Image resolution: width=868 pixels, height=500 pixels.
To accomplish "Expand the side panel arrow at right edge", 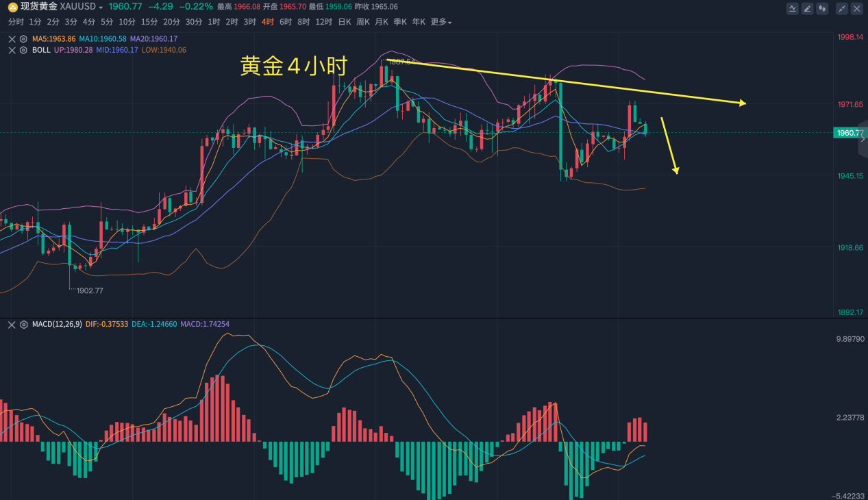I will tap(863, 138).
